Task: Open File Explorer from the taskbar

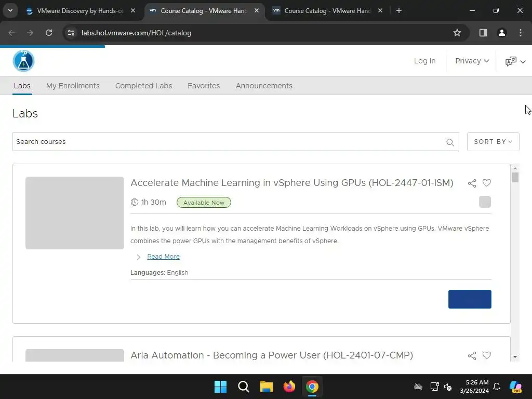Action: click(x=267, y=387)
